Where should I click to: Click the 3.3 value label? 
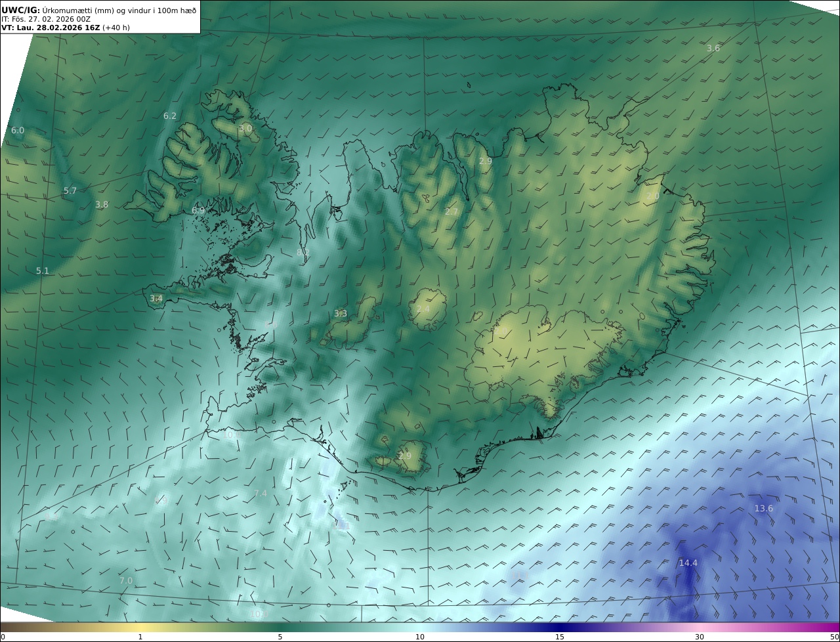click(341, 314)
